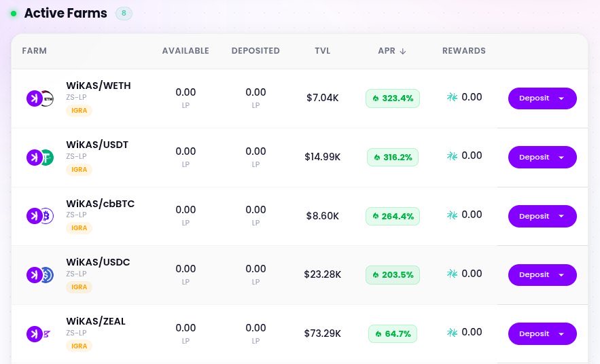Sort by the DEPOSITED column header
Image resolution: width=600 pixels, height=364 pixels.
coord(255,51)
